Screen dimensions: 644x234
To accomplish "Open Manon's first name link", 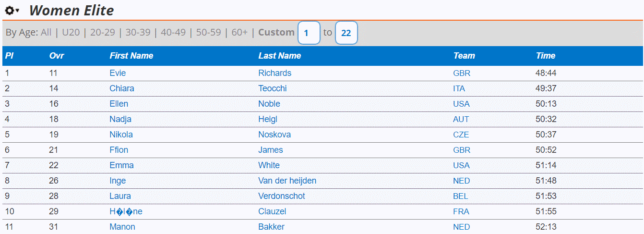I will tap(122, 227).
